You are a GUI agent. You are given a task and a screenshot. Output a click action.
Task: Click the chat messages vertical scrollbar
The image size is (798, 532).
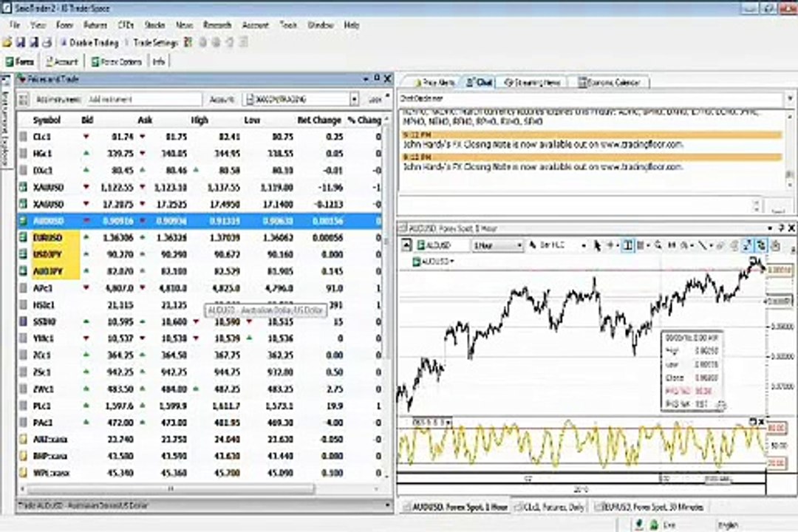(x=790, y=150)
